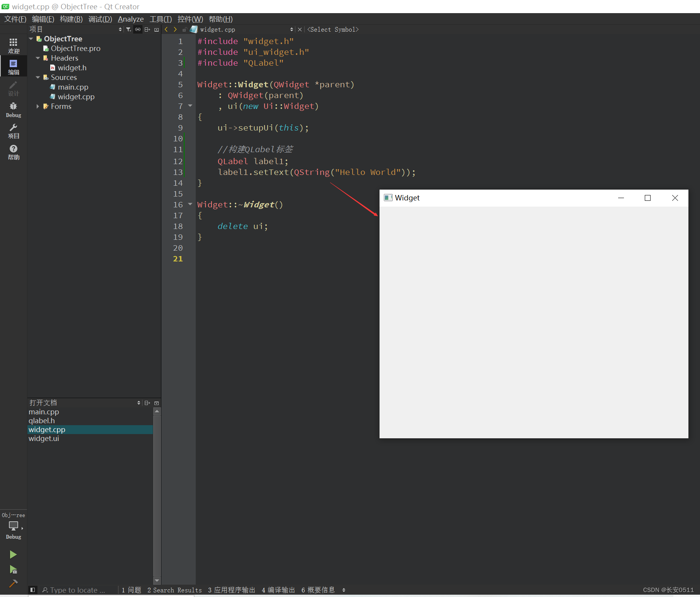
Task: Build project with the hammer icon
Action: [x=13, y=583]
